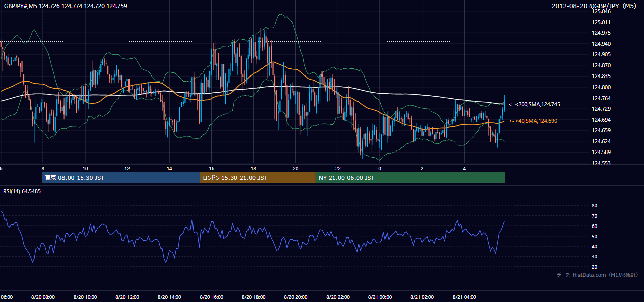This screenshot has width=644, height=302.
Task: Click the RSI axis level 40
Action: [x=594, y=246]
